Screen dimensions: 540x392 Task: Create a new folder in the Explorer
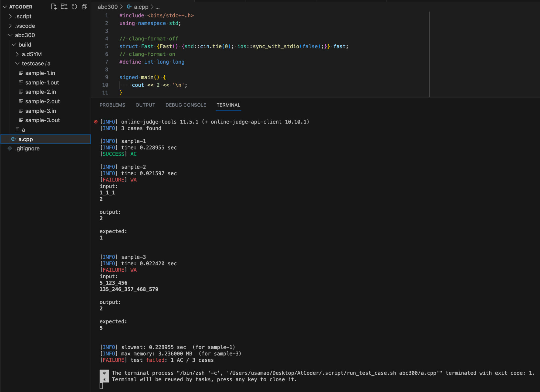coord(64,7)
